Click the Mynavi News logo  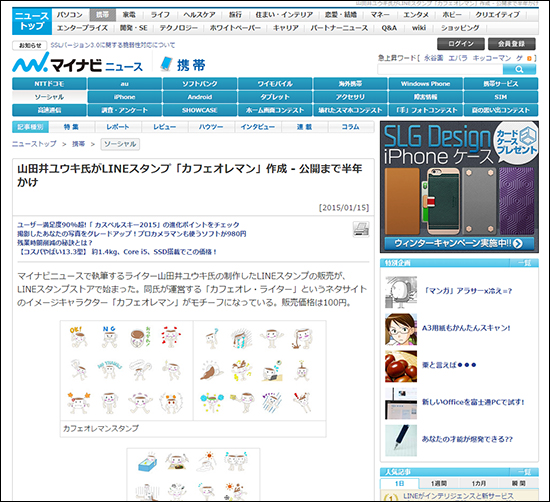click(x=77, y=63)
